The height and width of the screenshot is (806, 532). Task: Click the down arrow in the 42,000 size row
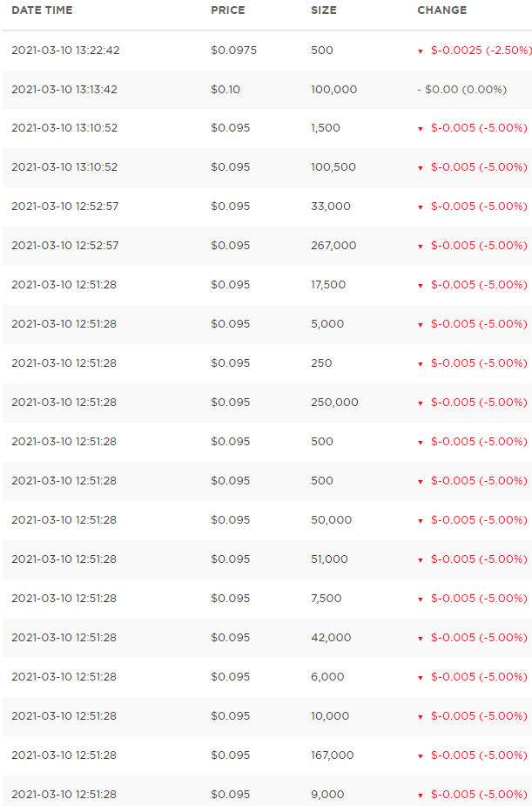(421, 639)
